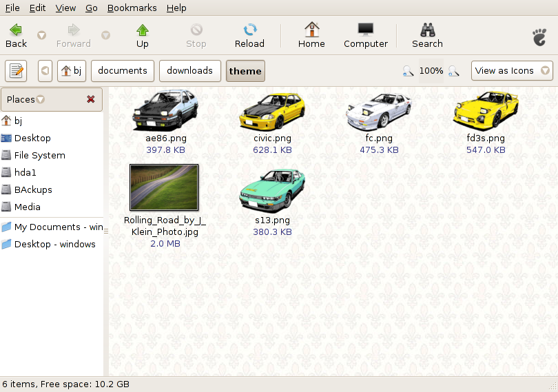Viewport: 558px width, 392px height.
Task: Open the View menu
Action: (x=65, y=8)
